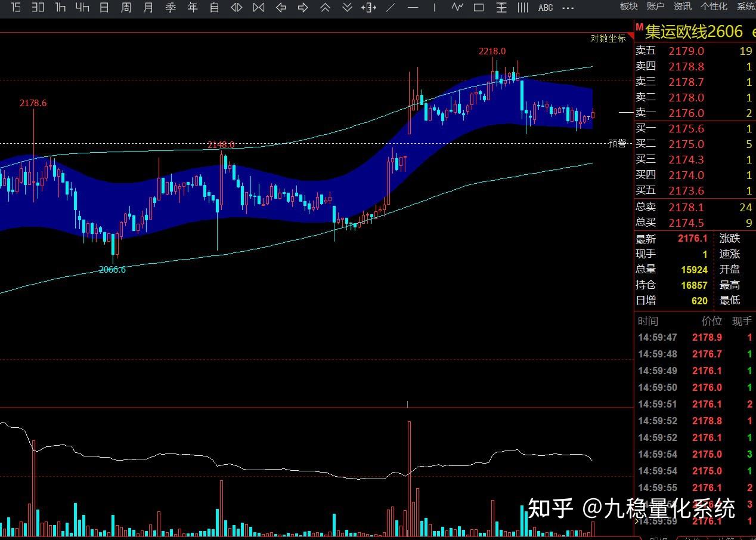Image resolution: width=756 pixels, height=540 pixels.
Task: Select the zigzag polyline drawing tool
Action: [x=457, y=7]
